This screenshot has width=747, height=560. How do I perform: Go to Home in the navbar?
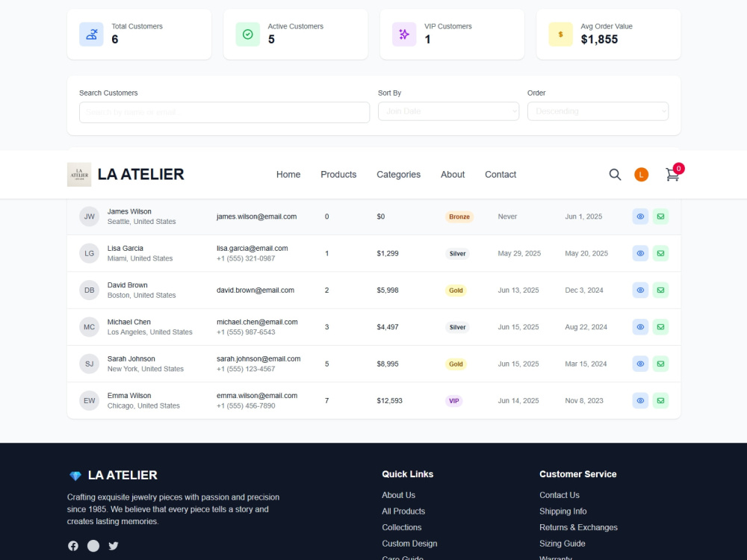(x=288, y=175)
